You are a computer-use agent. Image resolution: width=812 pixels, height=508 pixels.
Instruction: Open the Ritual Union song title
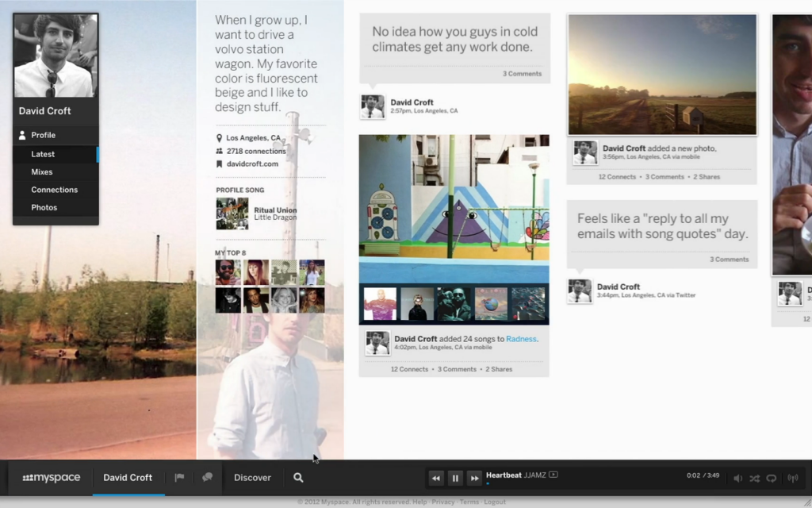(275, 210)
